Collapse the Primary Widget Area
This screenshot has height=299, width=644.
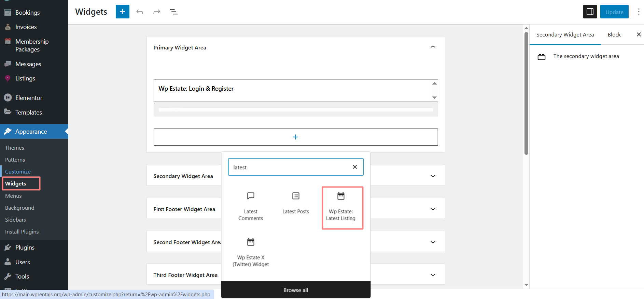tap(433, 47)
